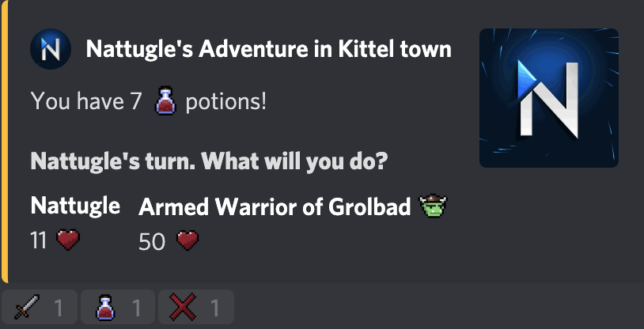Toggle the red X reaction
Screen dimensions: 644x329
click(195, 307)
